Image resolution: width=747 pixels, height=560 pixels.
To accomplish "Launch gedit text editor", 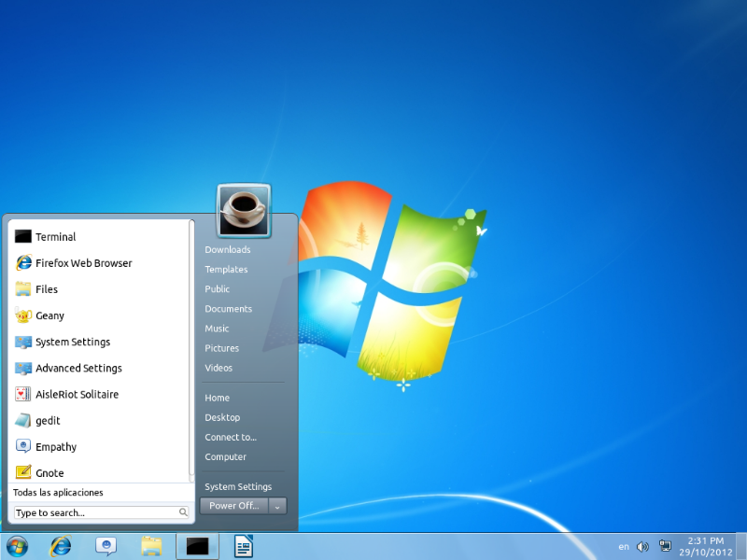I will coord(47,421).
